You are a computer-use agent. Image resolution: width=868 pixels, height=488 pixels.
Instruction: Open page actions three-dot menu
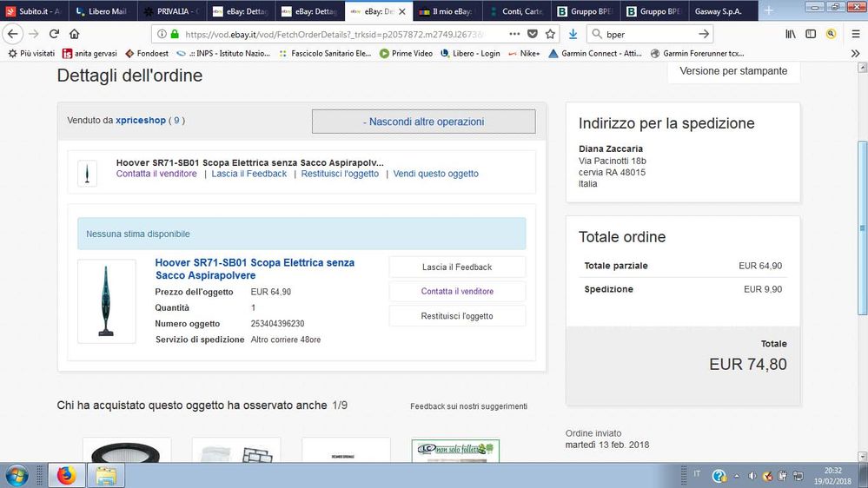point(514,34)
